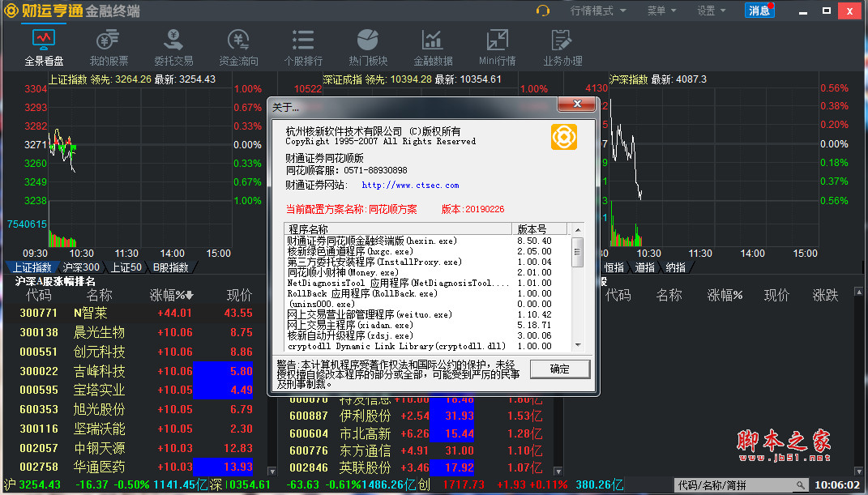868x495 pixels.
Task: Click 版本号 column header in About list
Action: click(539, 229)
